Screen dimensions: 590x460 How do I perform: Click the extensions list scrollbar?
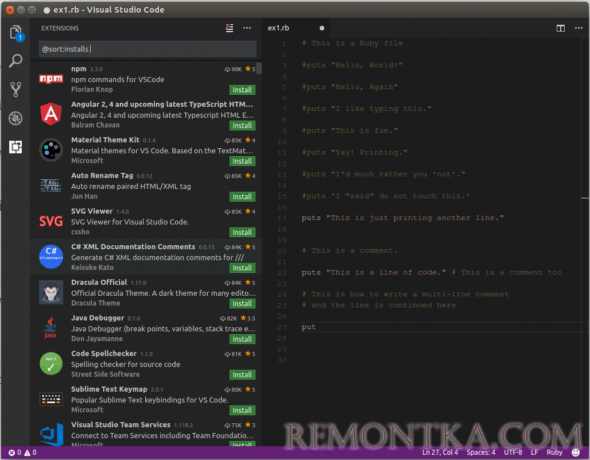pyautogui.click(x=259, y=68)
